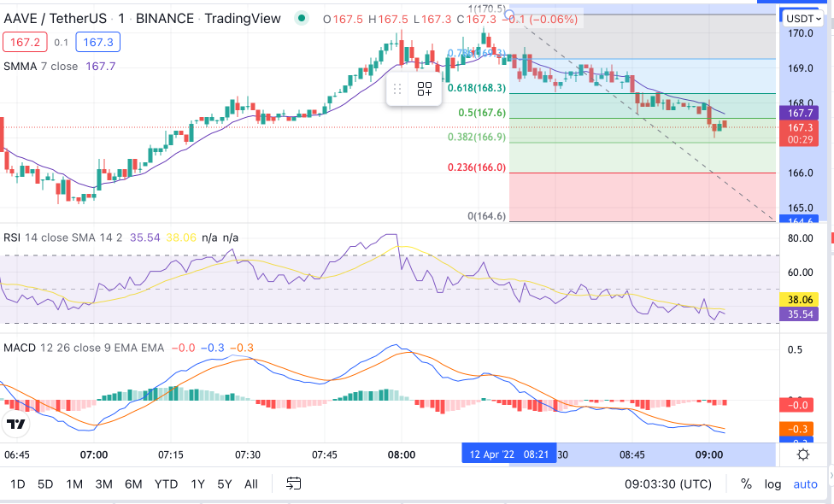Open the USDT currency dropdown
Viewport: 834px width, 504px height.
pos(803,19)
